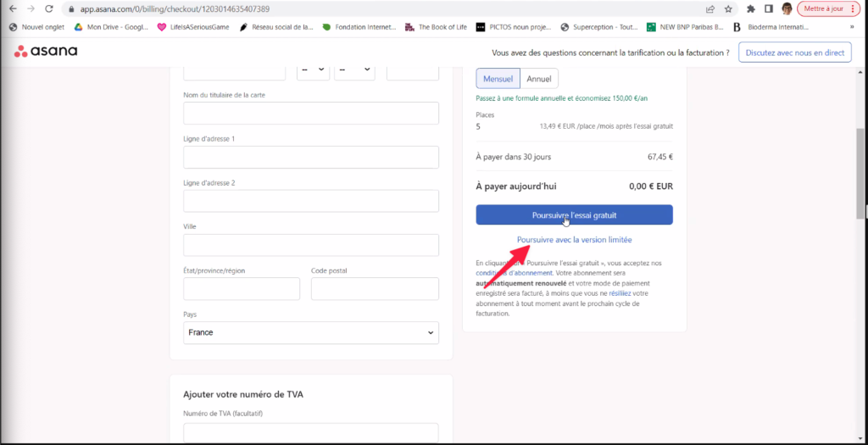This screenshot has height=445, width=868.
Task: Click Poursuivre l'essai gratuit button
Action: coord(574,215)
